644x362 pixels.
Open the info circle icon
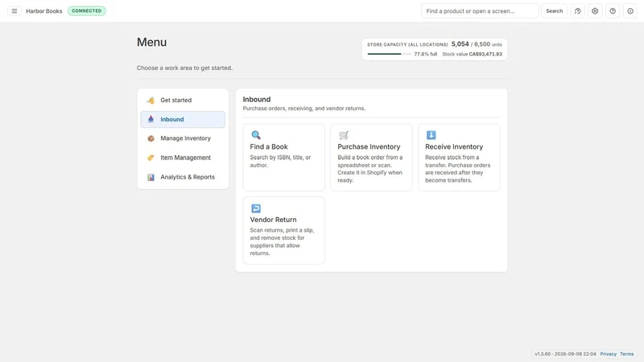click(x=630, y=11)
